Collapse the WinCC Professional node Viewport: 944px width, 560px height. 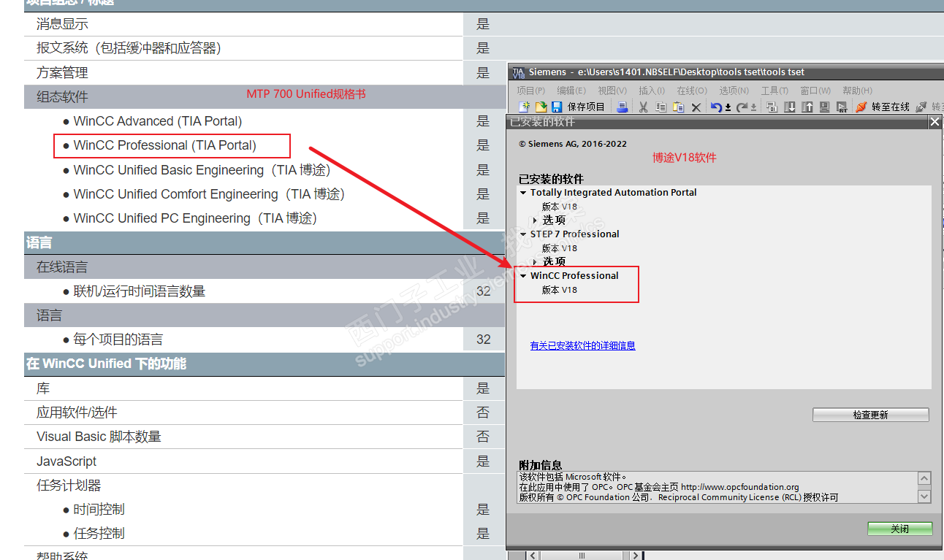(x=523, y=276)
